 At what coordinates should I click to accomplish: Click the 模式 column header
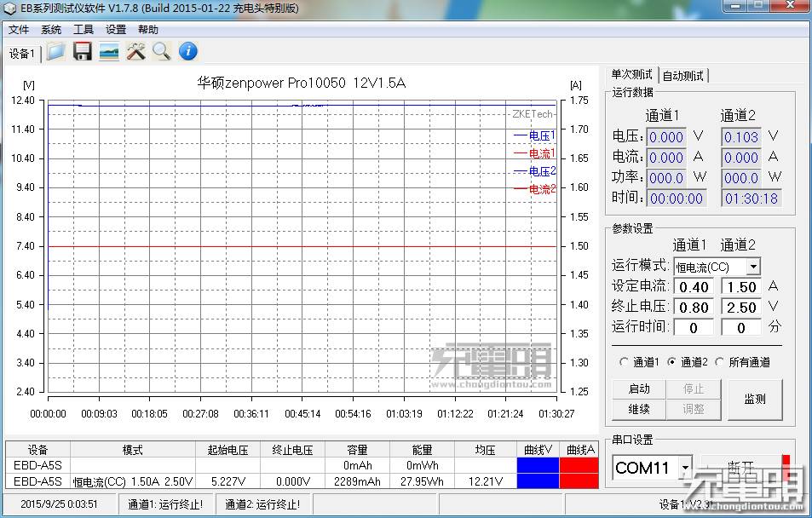(133, 450)
